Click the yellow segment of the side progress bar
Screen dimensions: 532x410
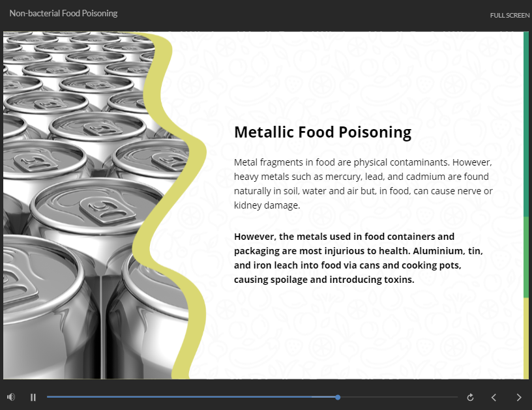coord(526,338)
